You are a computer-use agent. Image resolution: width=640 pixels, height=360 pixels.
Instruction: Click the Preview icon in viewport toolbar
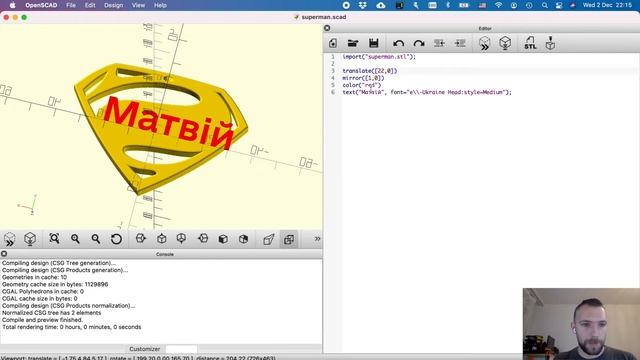[x=9, y=239]
